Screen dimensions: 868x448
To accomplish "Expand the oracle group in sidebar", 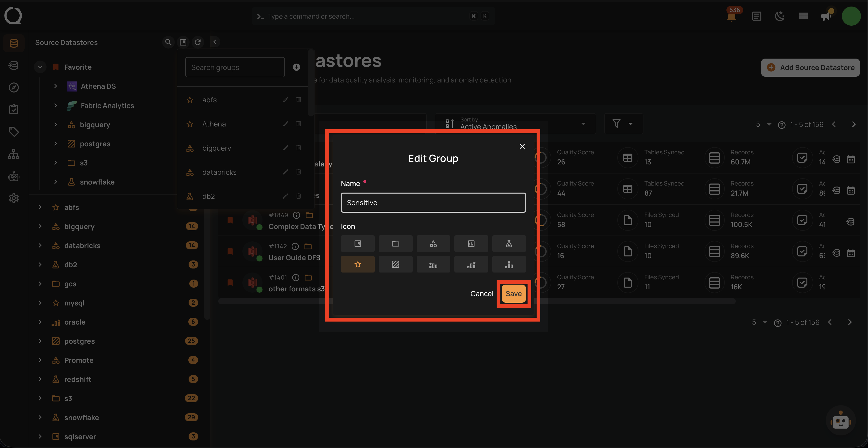I will [x=40, y=322].
